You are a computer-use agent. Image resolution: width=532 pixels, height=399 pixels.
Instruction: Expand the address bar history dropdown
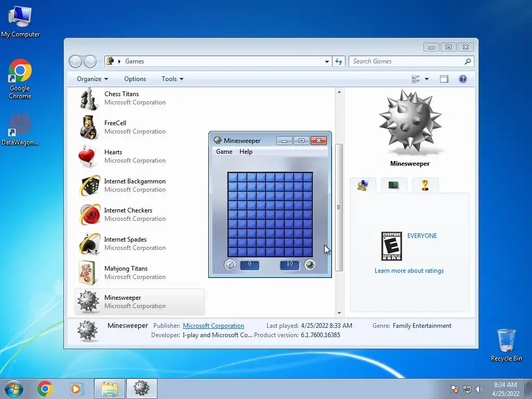tap(327, 61)
